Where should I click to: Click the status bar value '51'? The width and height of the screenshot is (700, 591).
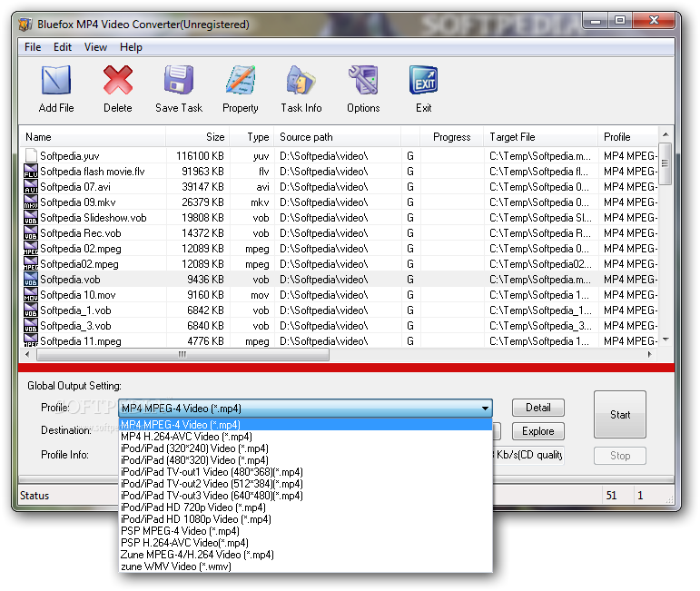point(611,496)
